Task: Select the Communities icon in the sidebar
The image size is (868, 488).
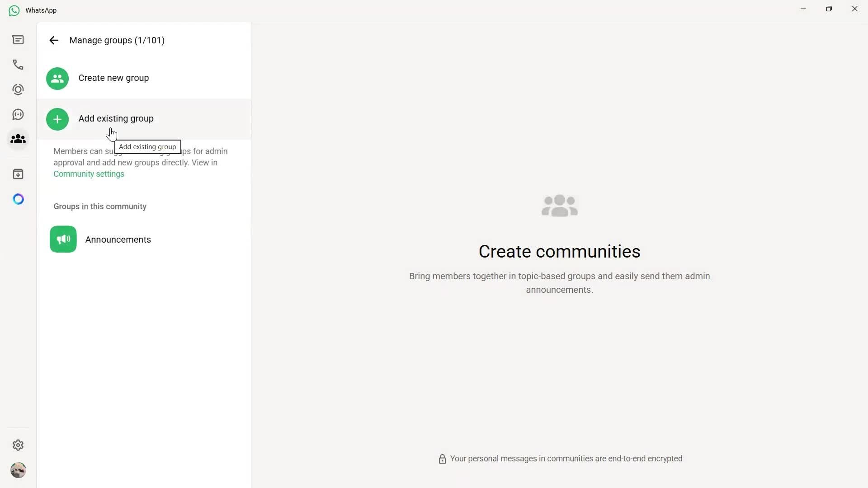Action: click(x=18, y=139)
